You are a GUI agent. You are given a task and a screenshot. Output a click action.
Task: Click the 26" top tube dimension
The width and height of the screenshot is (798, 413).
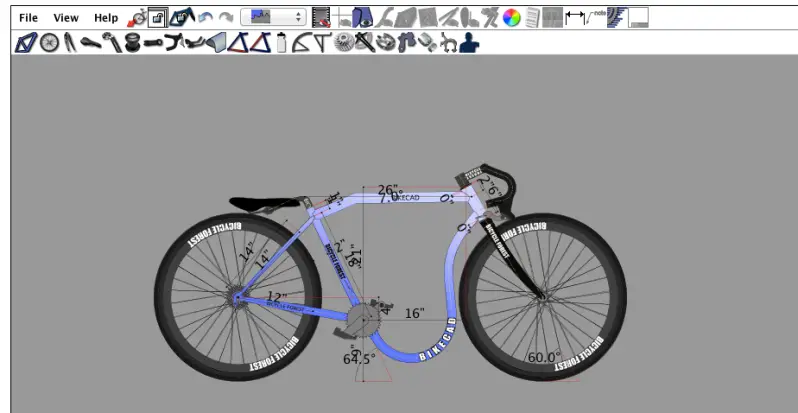387,190
